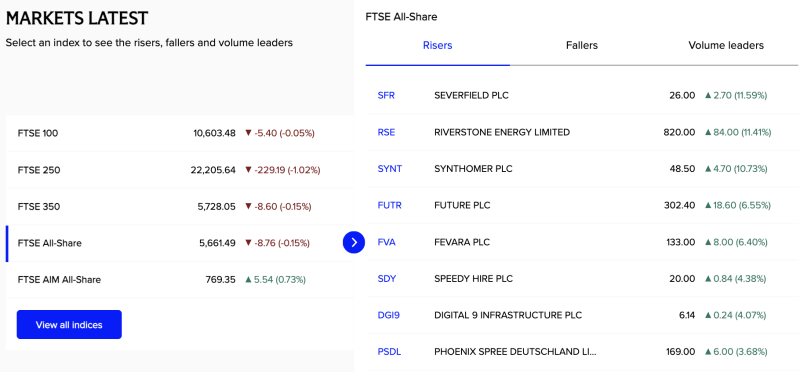Open the FUTR ticker link
Image resolution: width=800 pixels, height=372 pixels.
389,205
